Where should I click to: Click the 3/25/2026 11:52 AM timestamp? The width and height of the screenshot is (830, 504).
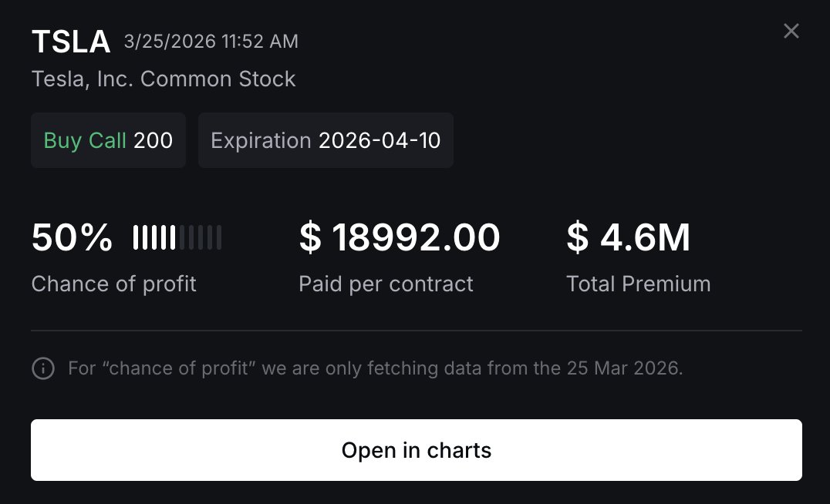(211, 42)
